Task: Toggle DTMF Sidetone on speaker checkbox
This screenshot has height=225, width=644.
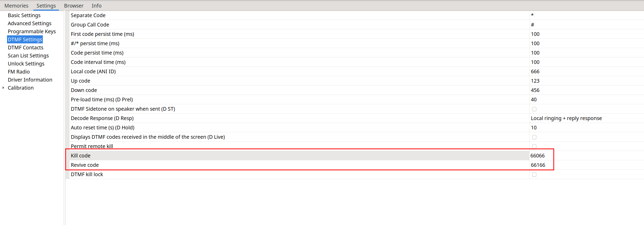Action: pyautogui.click(x=534, y=109)
